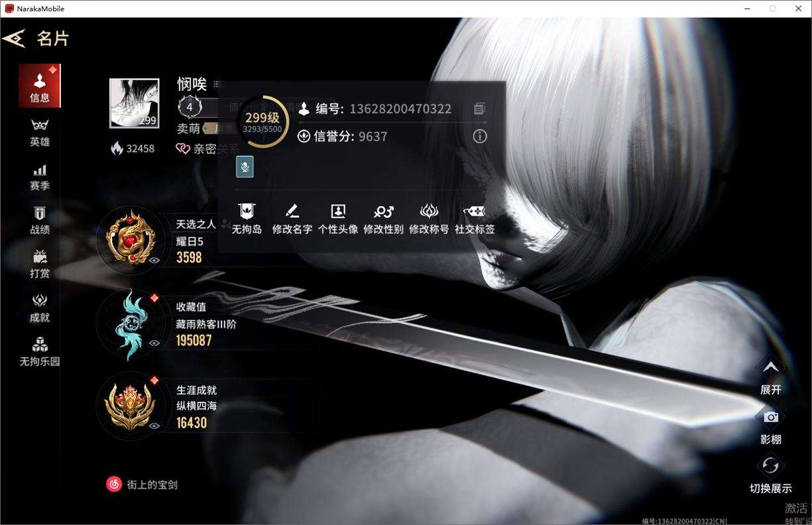
Task: Open the 信誉分 info icon
Action: [480, 137]
